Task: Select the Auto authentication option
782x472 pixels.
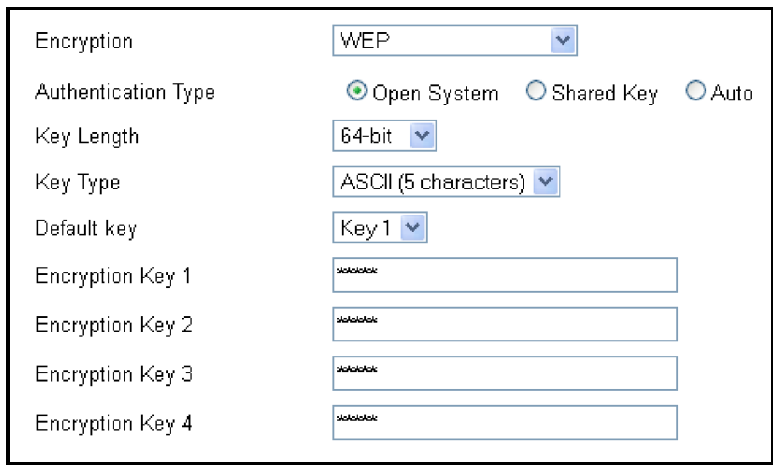Action: [695, 93]
